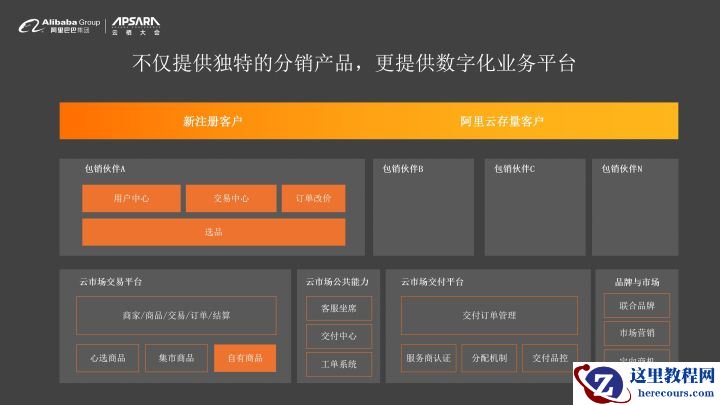Image resolution: width=720 pixels, height=405 pixels.
Task: Click the 交付订单管理 box
Action: [x=489, y=315]
